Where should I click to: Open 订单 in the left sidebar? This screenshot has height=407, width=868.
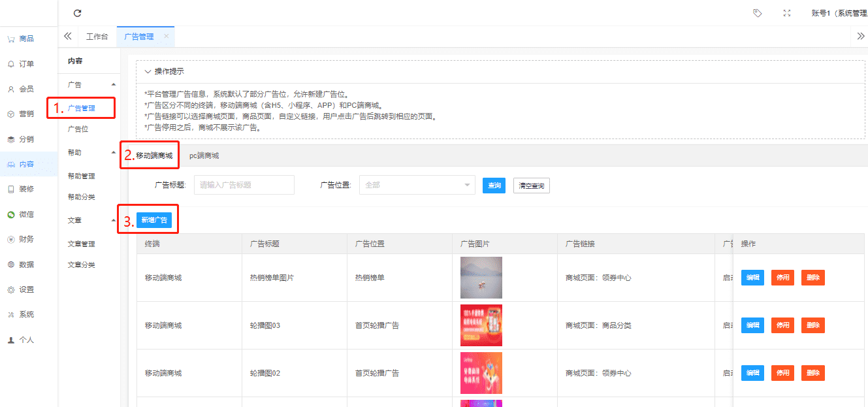click(x=26, y=64)
